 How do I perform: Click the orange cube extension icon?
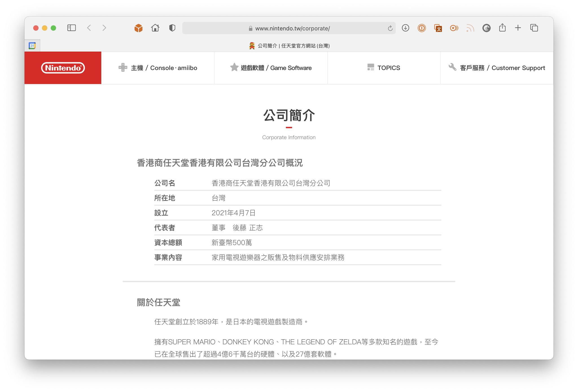tap(138, 28)
